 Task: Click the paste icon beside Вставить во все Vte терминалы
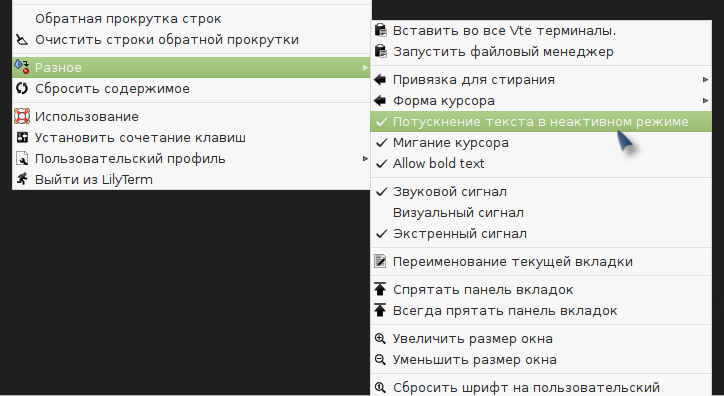[380, 30]
